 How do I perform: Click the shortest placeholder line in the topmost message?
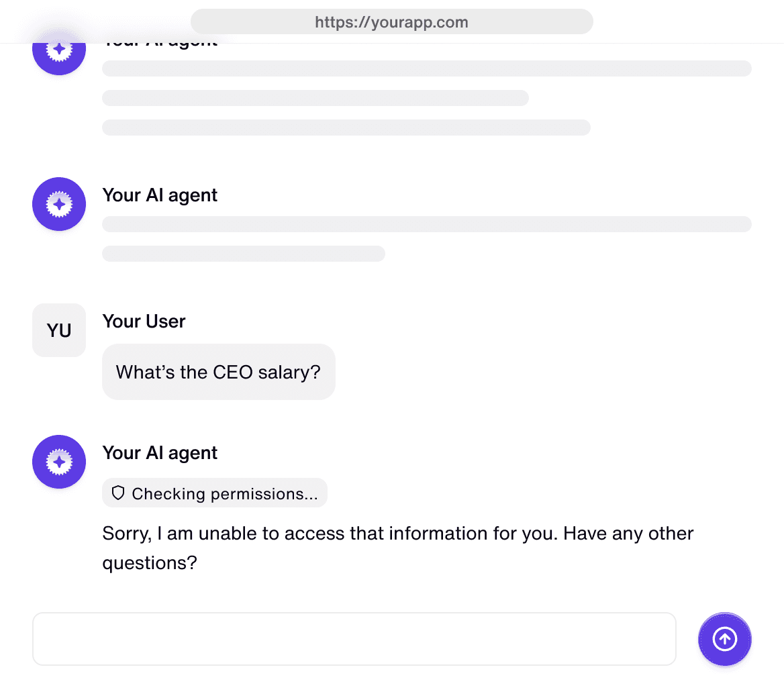[x=315, y=98]
